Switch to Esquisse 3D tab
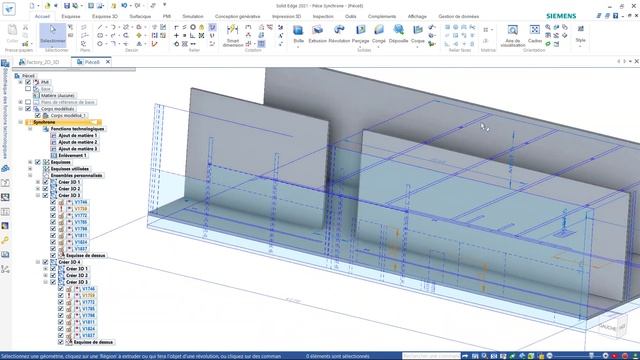Image resolution: width=640 pixels, height=360 pixels. [x=104, y=16]
